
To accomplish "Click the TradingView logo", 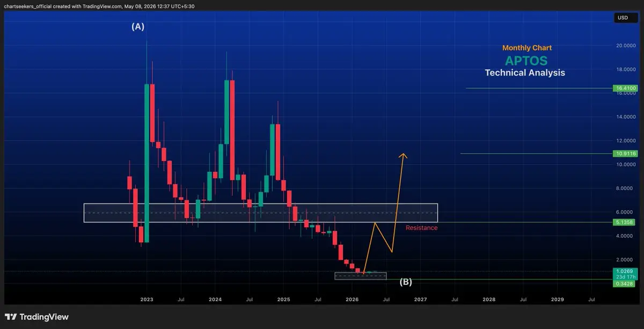I will click(x=37, y=317).
